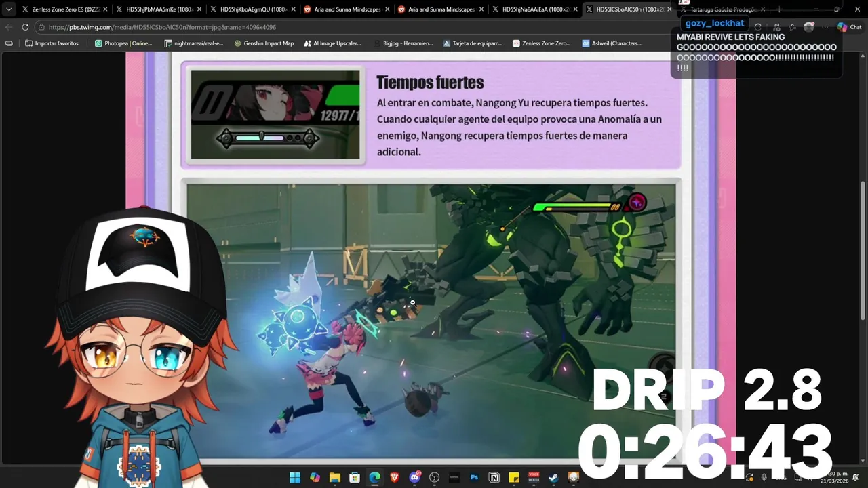Viewport: 868px width, 488px height.
Task: Open the AI Image Upscaler bookmark
Action: (x=332, y=43)
